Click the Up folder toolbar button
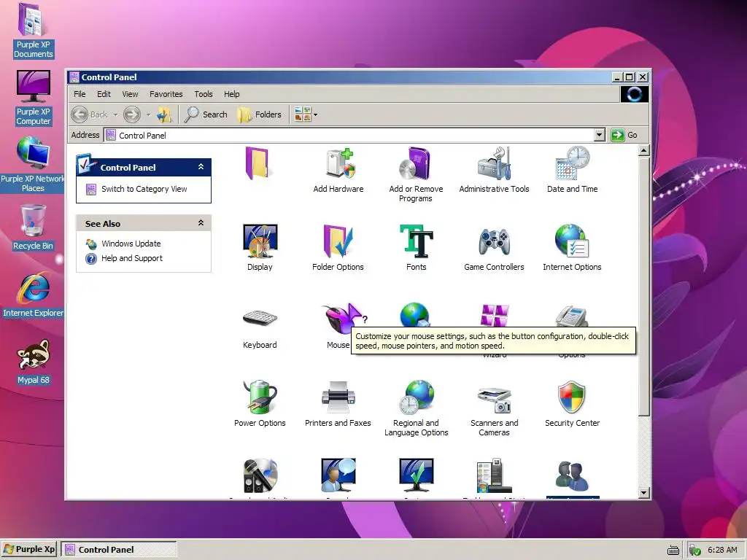Image resolution: width=747 pixels, height=560 pixels. point(164,114)
